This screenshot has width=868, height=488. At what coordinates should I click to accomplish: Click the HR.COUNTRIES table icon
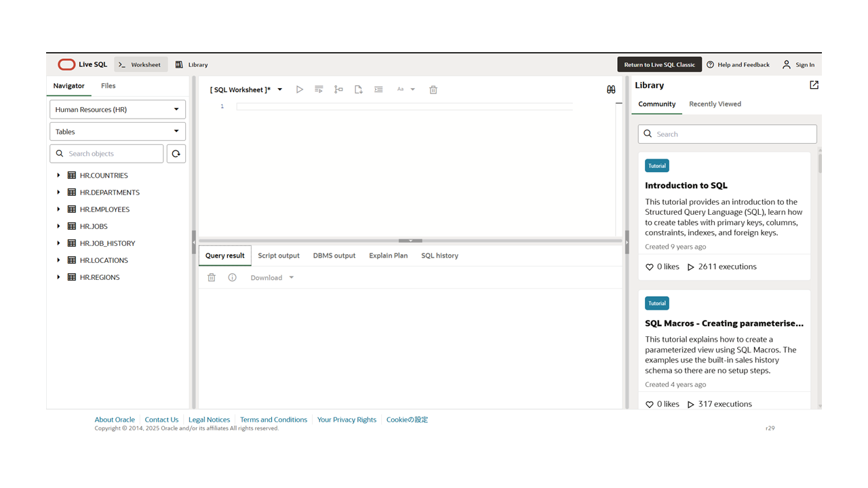coord(72,176)
